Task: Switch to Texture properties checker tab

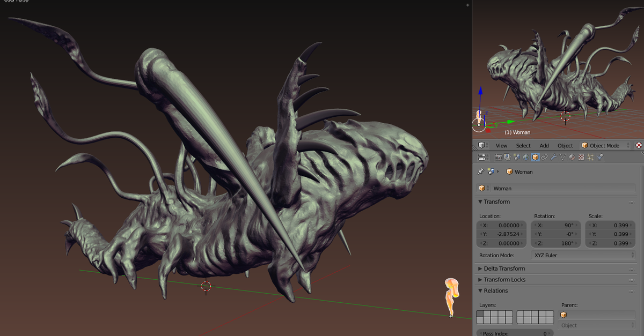Action: [x=581, y=158]
